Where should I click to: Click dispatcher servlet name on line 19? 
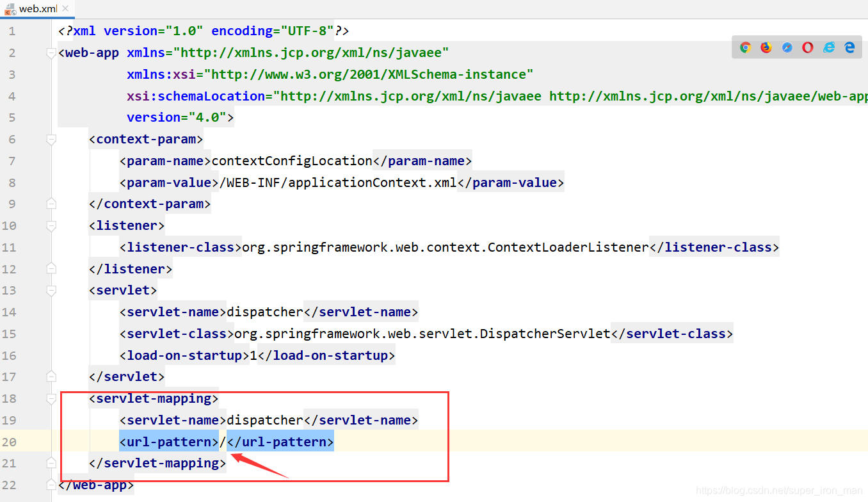click(x=265, y=420)
